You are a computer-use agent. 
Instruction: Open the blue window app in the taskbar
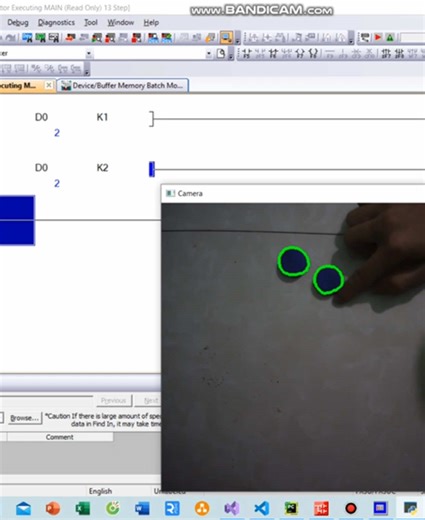tap(380, 509)
